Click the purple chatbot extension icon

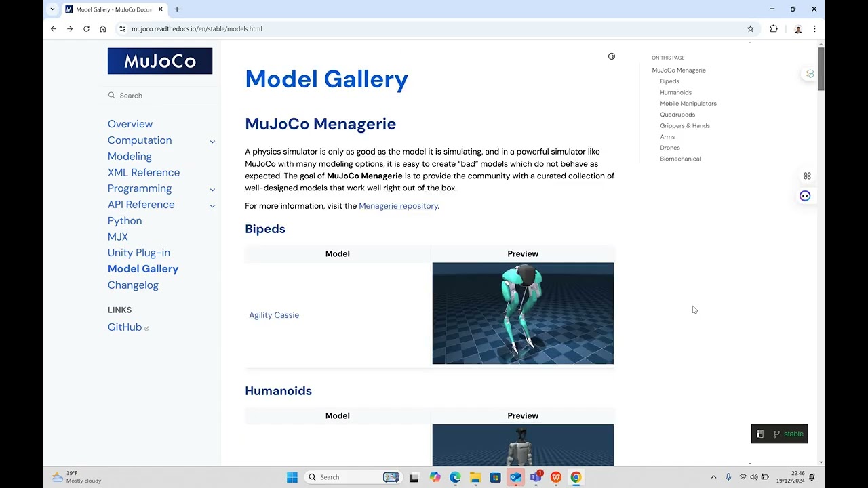click(805, 196)
